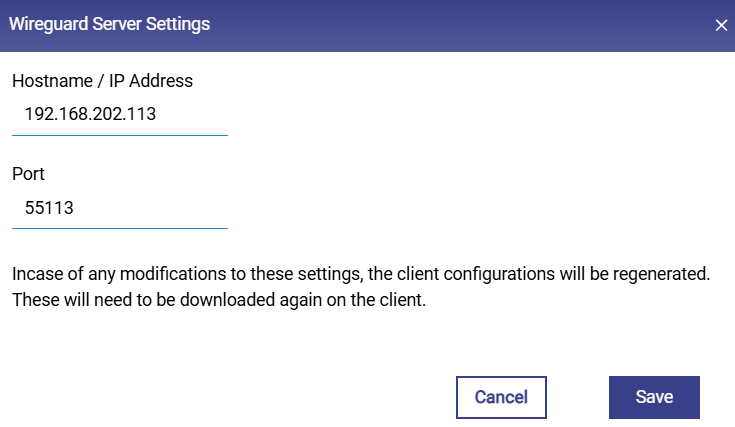Save the Wireguard hostname and port

[654, 397]
